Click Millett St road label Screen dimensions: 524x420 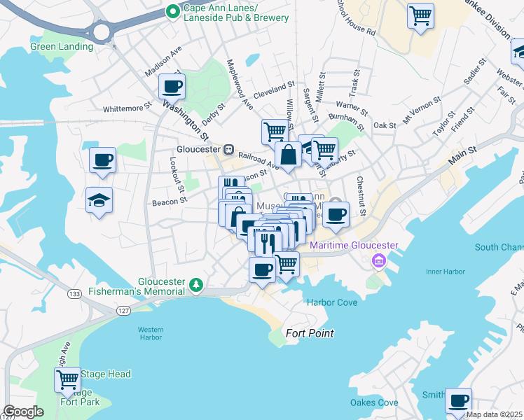(320, 87)
